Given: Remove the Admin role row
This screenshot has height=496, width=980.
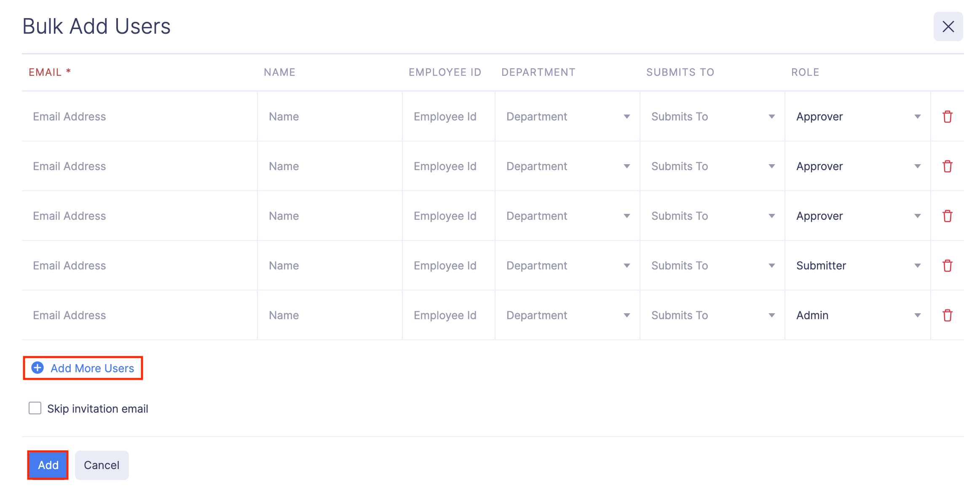Looking at the screenshot, I should pos(948,315).
